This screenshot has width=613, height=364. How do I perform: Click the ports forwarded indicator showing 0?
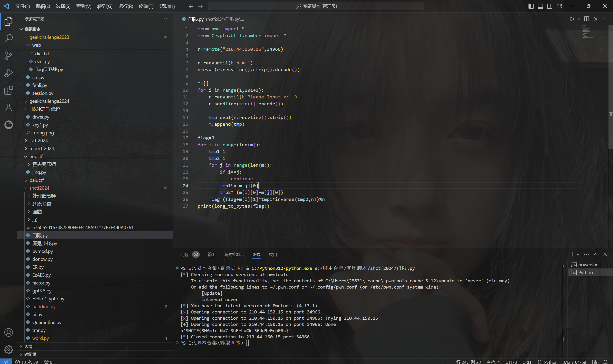click(x=48, y=362)
